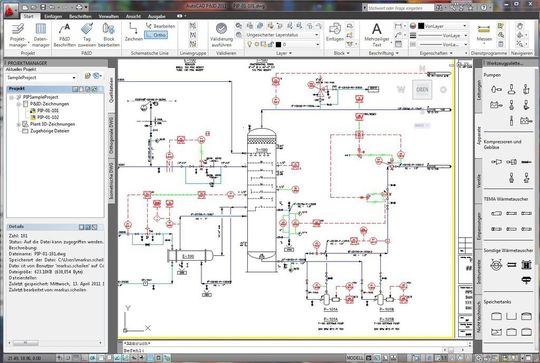Click the Einfügen block tool

tap(334, 32)
